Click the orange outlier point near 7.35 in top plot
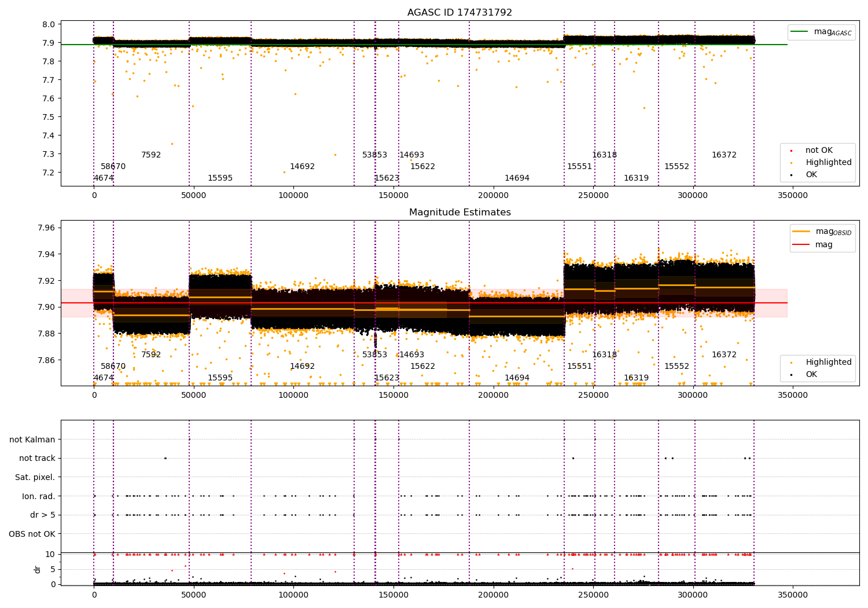Screen dimensions: 868x608 171,144
